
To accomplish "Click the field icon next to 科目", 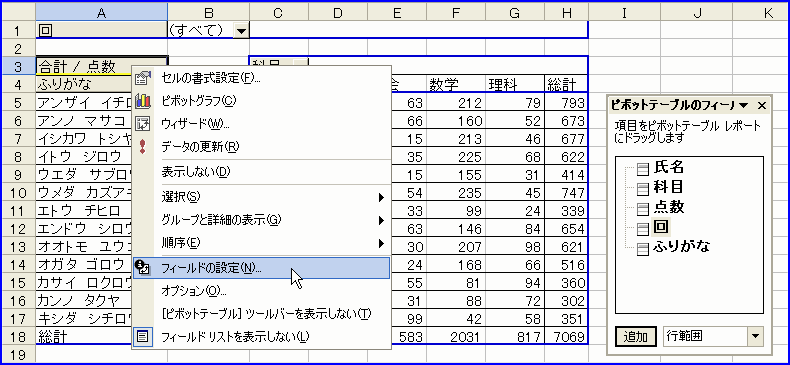I will [x=643, y=189].
